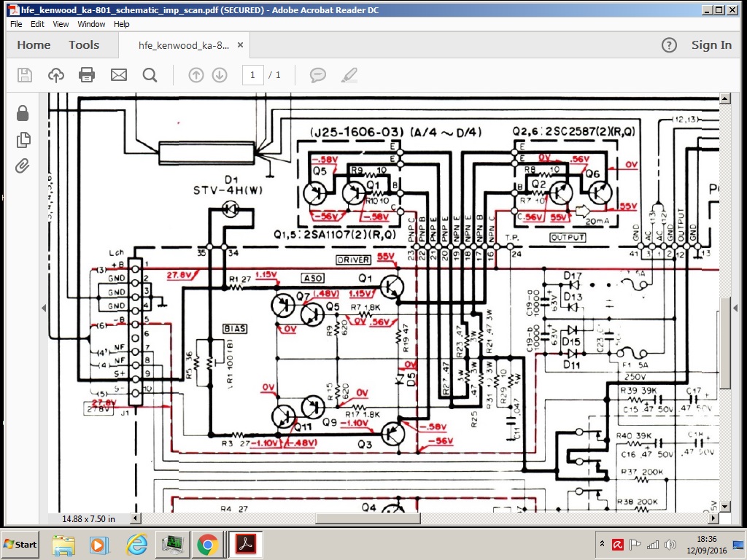Select the Add comment speech bubble tool
Viewport: 747px width, 560px height.
tap(318, 75)
